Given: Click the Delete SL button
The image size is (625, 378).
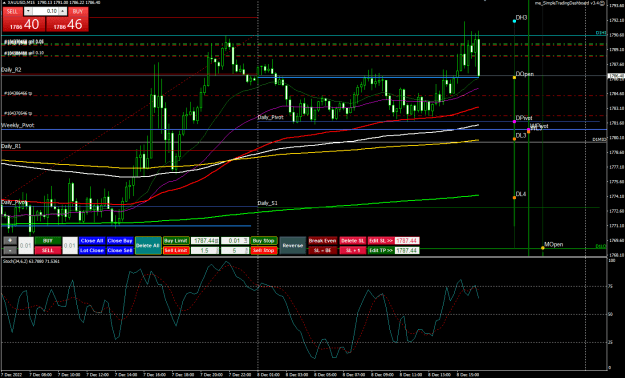Looking at the screenshot, I should (x=352, y=241).
